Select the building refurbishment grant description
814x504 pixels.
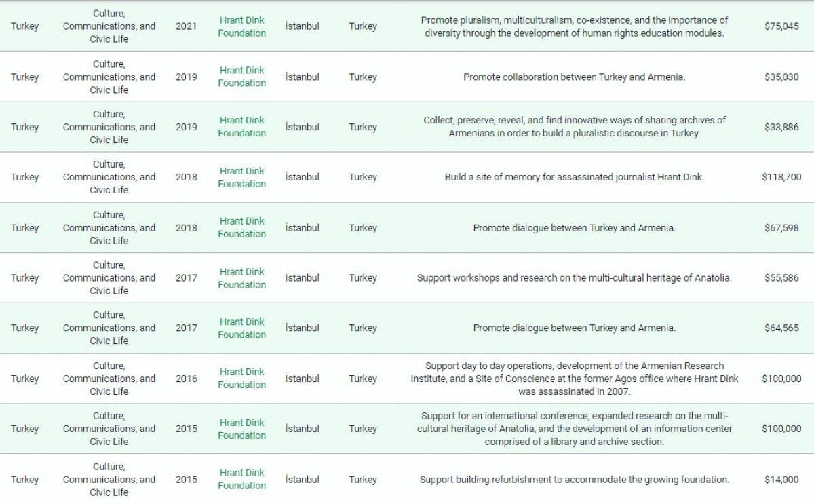[x=574, y=480]
